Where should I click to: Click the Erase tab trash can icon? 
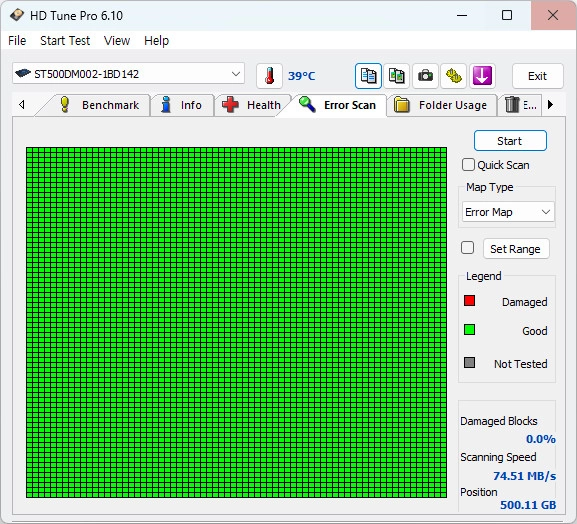[512, 105]
